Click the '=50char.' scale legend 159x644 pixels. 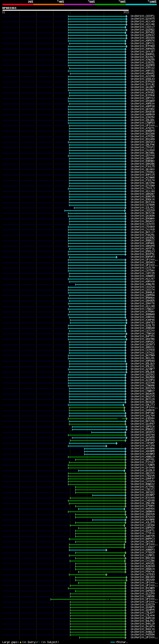(x=119, y=642)
